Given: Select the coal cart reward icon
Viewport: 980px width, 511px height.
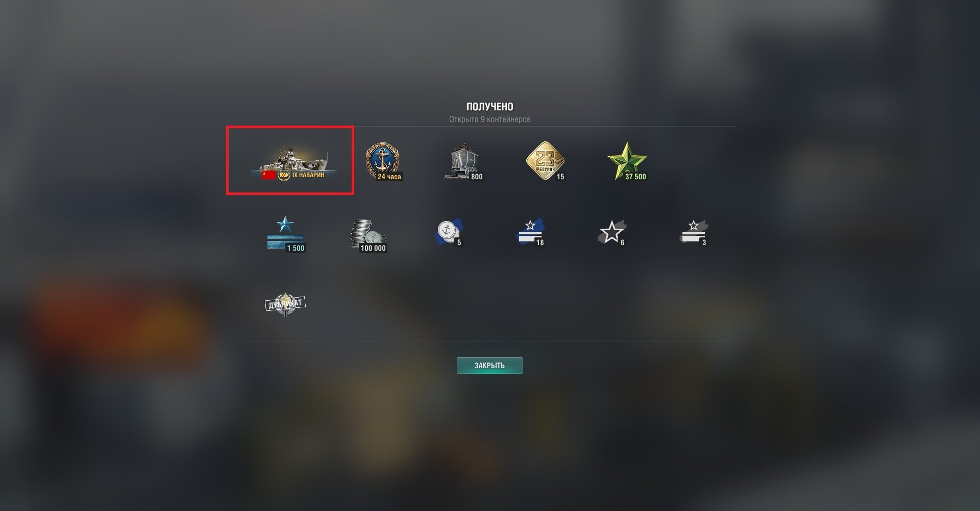Looking at the screenshot, I should point(463,162).
